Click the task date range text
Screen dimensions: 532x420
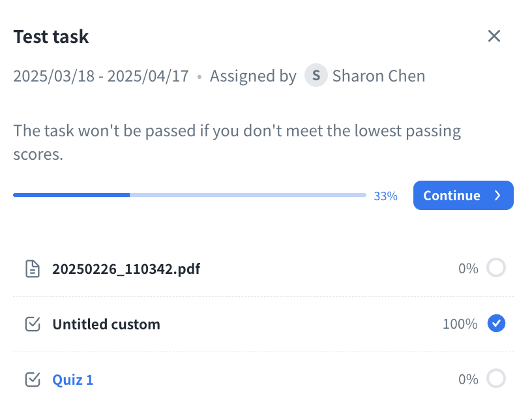click(101, 76)
